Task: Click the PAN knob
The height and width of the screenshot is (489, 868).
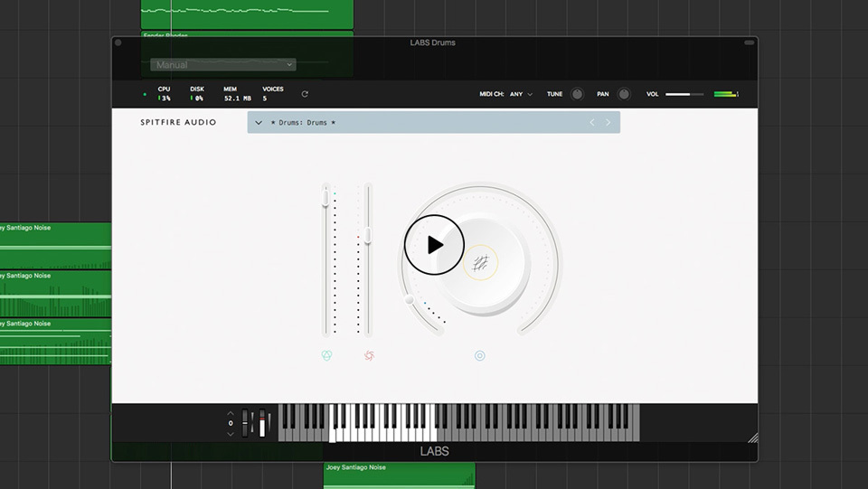Action: 624,94
